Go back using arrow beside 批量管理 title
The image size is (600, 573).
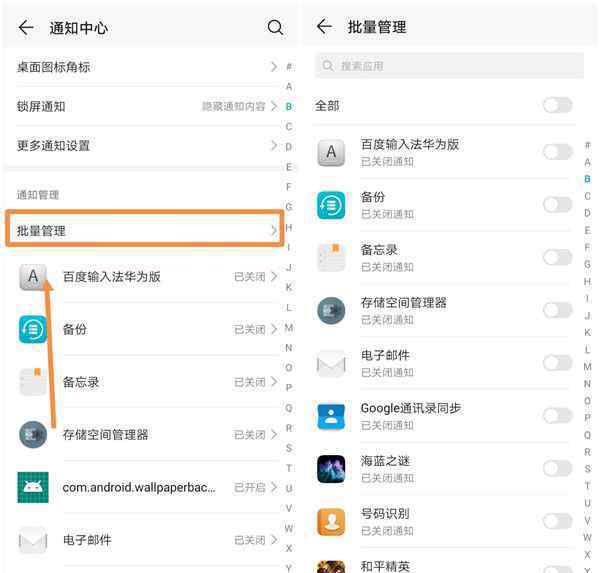coord(324,26)
